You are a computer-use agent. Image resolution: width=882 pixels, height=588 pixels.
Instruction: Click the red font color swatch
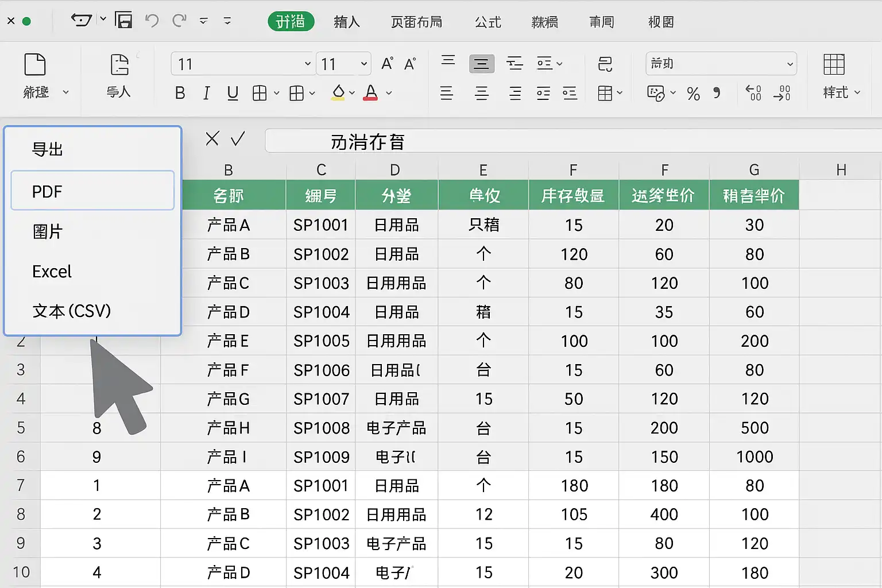pyautogui.click(x=371, y=93)
